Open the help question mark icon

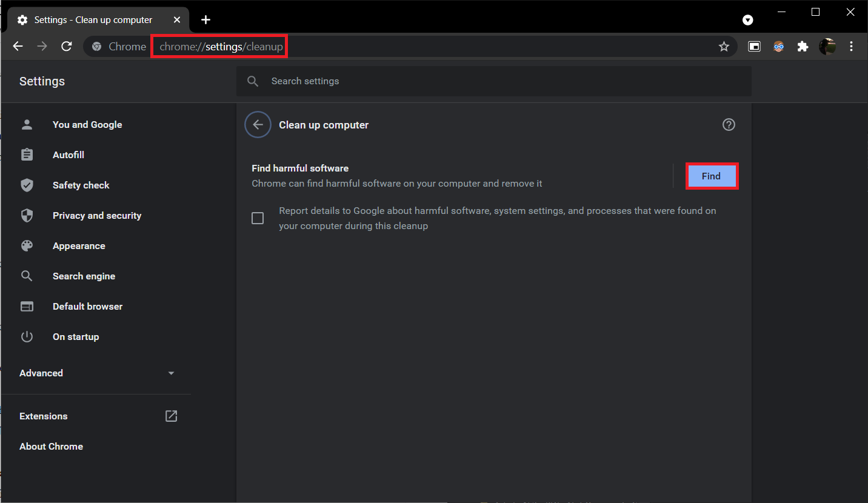(x=729, y=125)
